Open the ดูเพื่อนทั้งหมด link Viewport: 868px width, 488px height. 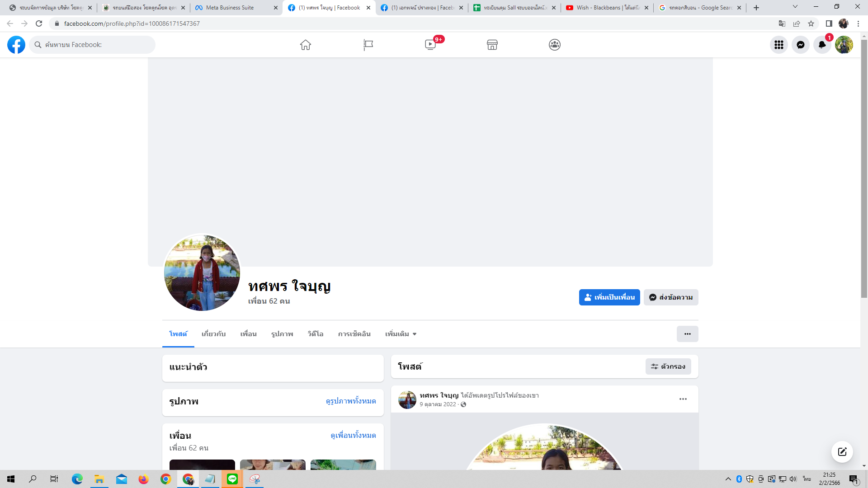353,435
